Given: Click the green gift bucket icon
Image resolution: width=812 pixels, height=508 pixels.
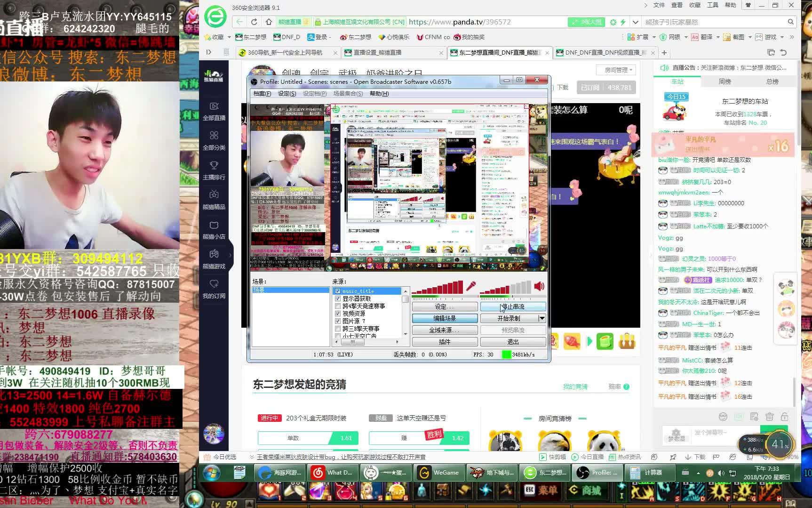Looking at the screenshot, I should pos(605,341).
